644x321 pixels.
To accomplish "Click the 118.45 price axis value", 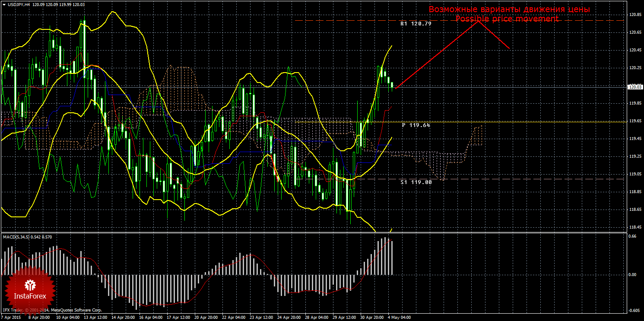I will coord(635,227).
